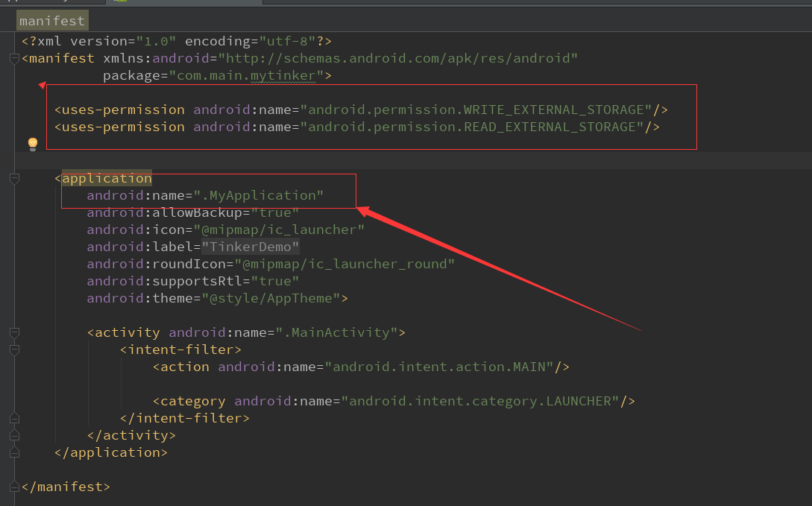This screenshot has width=812, height=506.
Task: Click the <?xml declaration keyword
Action: 42,41
